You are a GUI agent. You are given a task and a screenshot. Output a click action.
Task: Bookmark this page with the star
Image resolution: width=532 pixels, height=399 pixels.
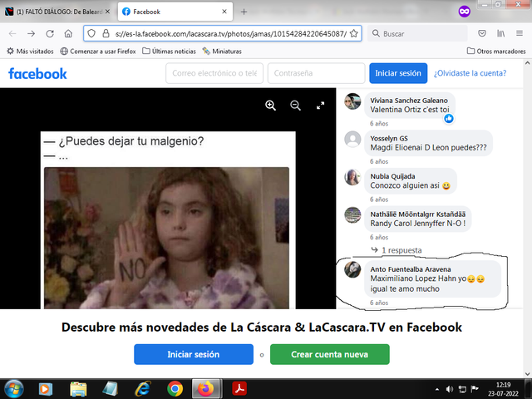[x=354, y=33]
